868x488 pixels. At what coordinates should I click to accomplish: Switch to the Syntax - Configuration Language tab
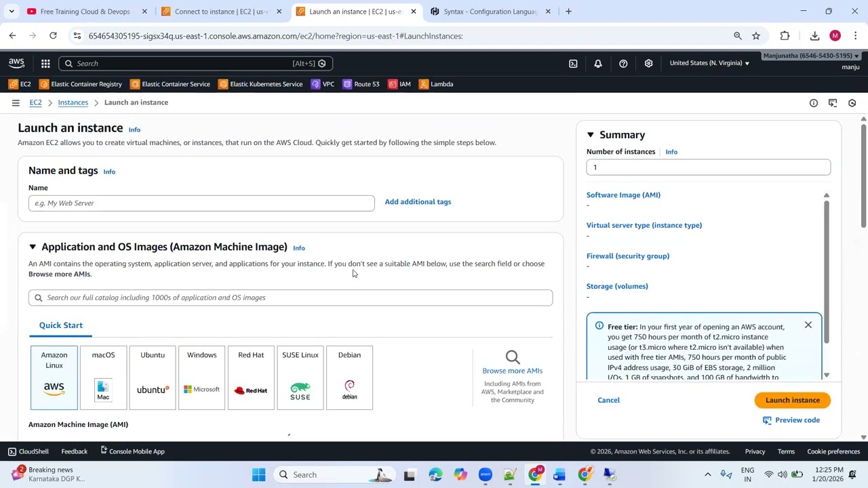click(491, 12)
